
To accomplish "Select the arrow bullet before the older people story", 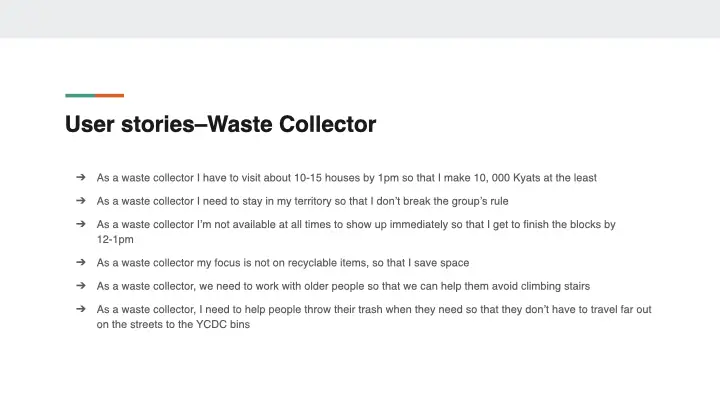I will (x=79, y=286).
